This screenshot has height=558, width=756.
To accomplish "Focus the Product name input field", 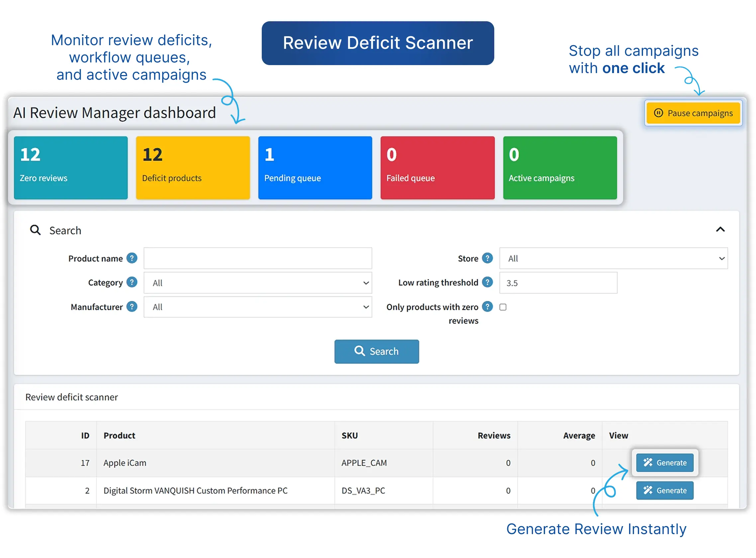I will pyautogui.click(x=258, y=258).
